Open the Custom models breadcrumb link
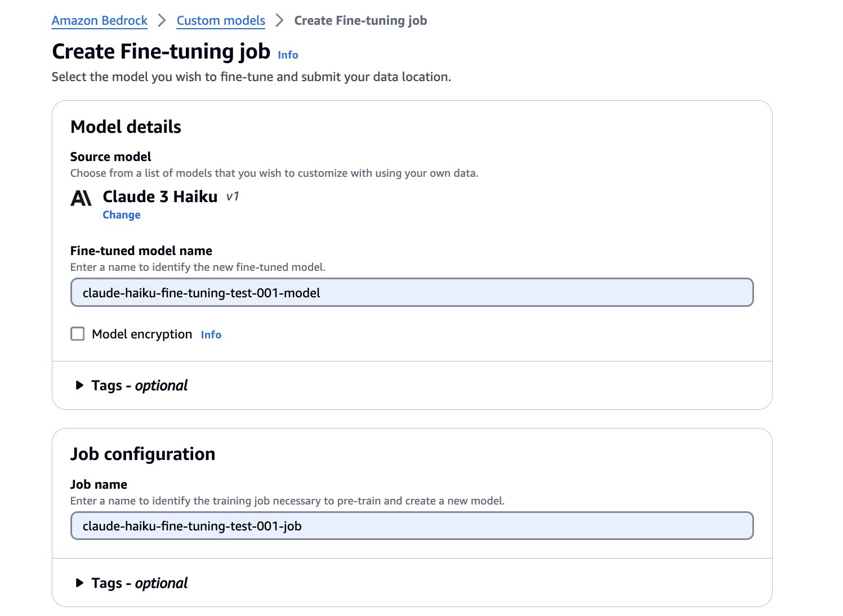Image resolution: width=843 pixels, height=616 pixels. pyautogui.click(x=221, y=21)
